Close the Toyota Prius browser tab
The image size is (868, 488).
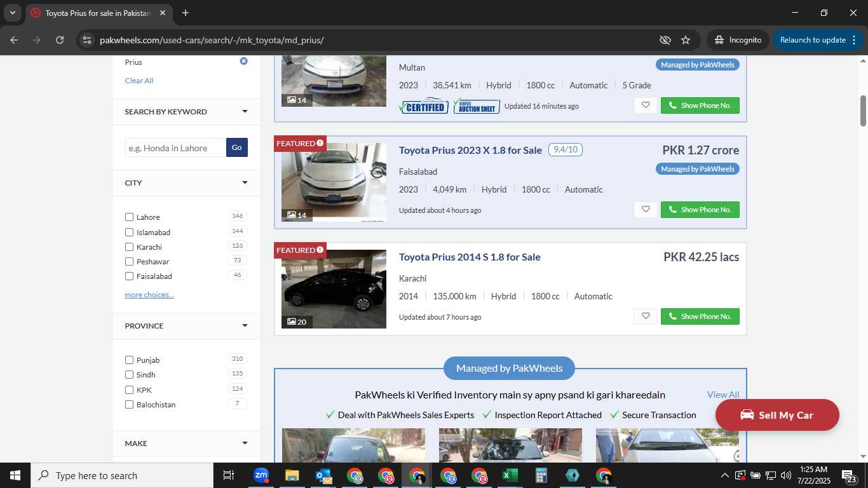coord(163,13)
